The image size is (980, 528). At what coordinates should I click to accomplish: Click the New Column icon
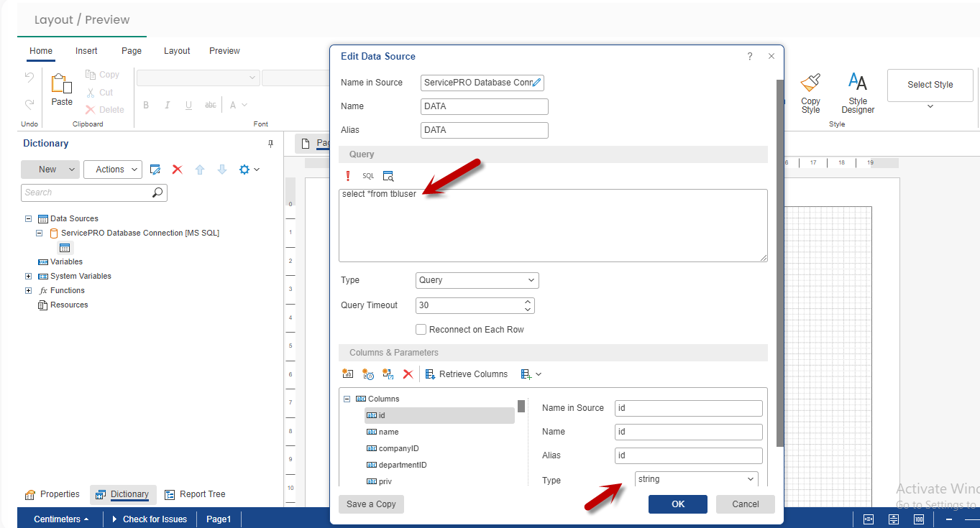pos(348,374)
